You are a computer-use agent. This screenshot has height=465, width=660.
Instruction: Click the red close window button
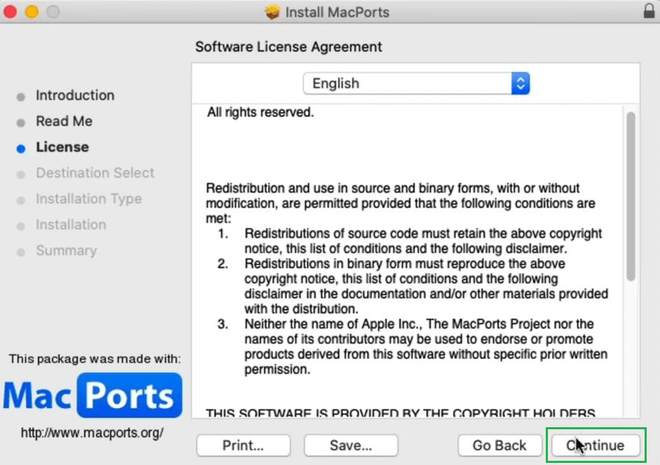point(10,12)
